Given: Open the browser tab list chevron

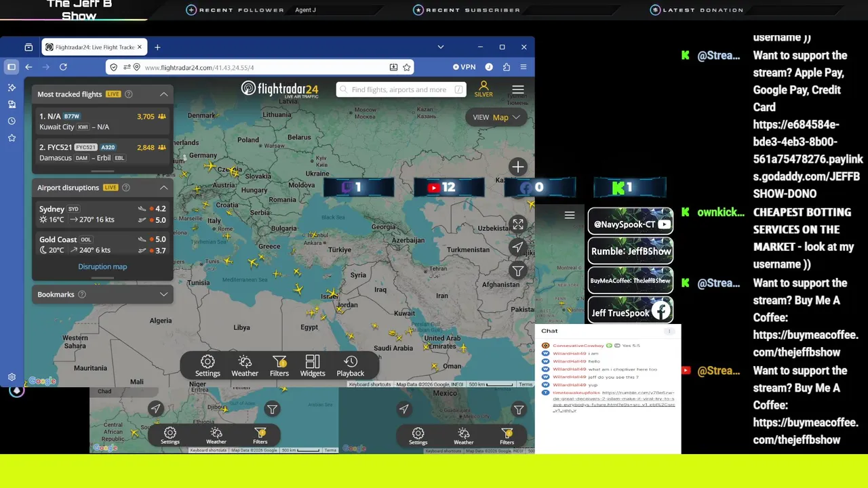Looking at the screenshot, I should [441, 47].
